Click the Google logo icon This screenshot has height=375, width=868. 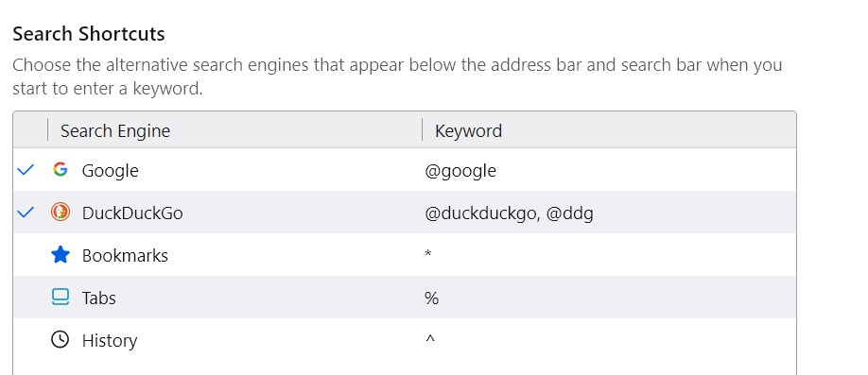[61, 170]
